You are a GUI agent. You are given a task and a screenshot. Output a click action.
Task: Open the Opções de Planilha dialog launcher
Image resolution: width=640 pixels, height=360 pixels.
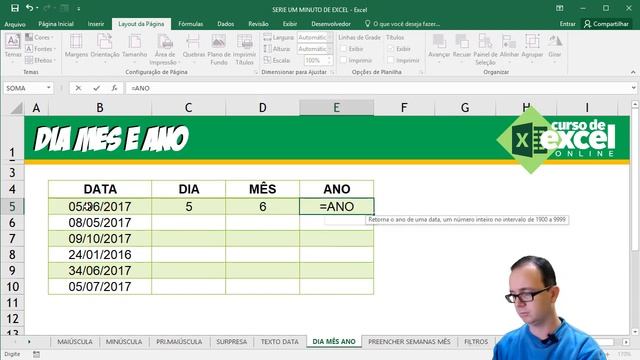click(x=421, y=72)
